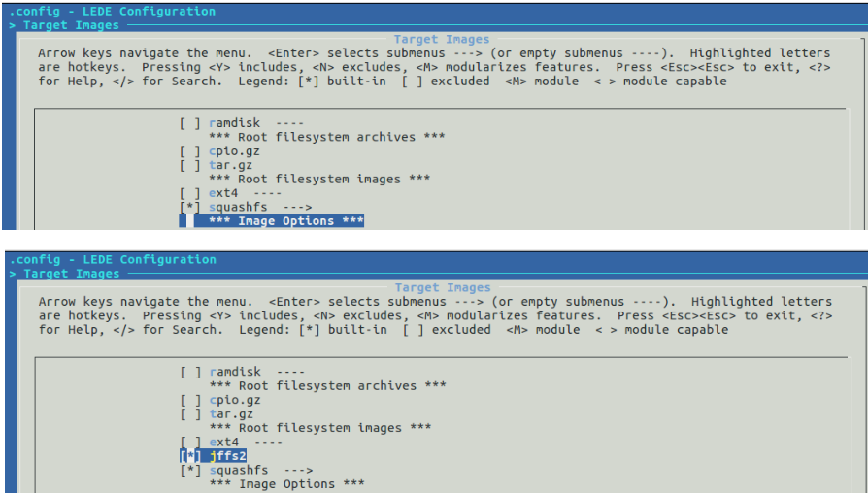This screenshot has height=493, width=868.
Task: Toggle the cpio.gz checkbox in the top panel
Action: [190, 151]
